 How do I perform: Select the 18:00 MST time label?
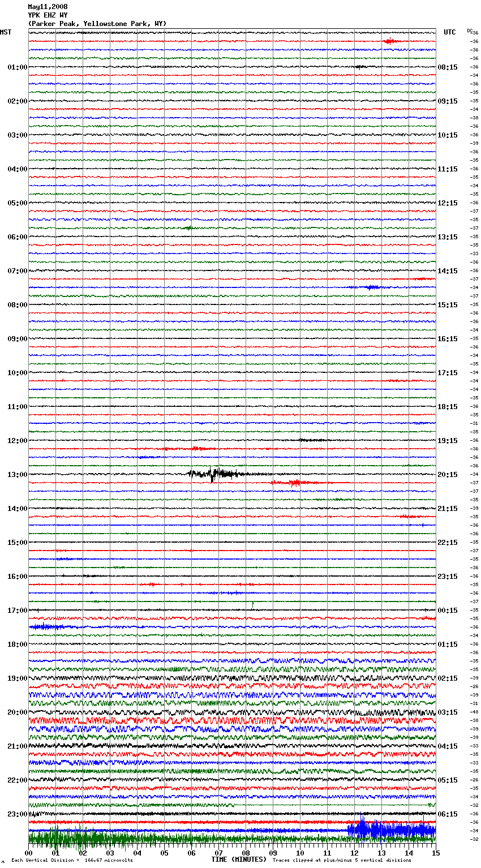coord(18,644)
